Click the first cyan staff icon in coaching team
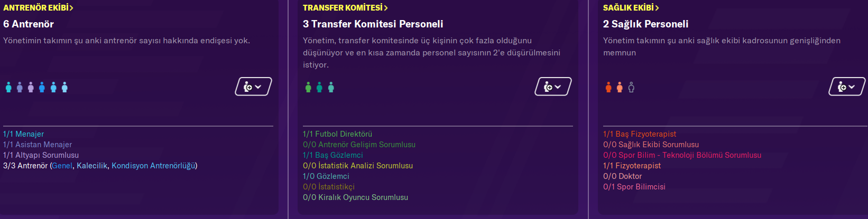The width and height of the screenshot is (868, 219). (x=8, y=87)
